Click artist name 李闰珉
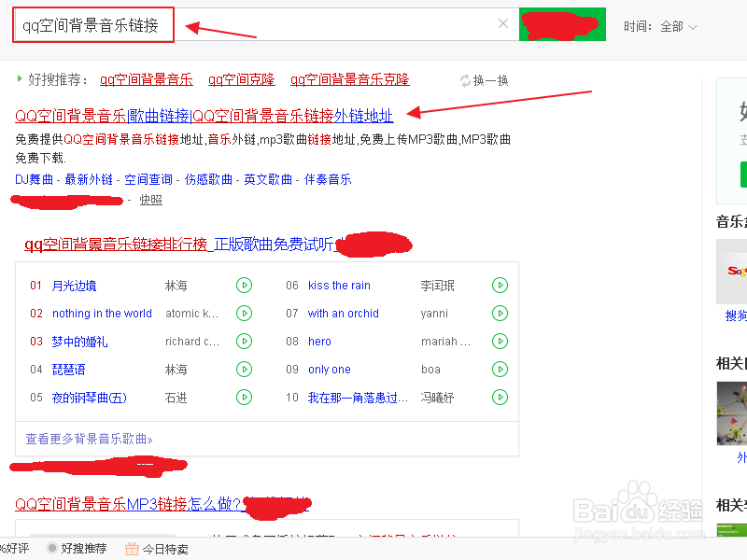This screenshot has width=747, height=560. click(437, 286)
